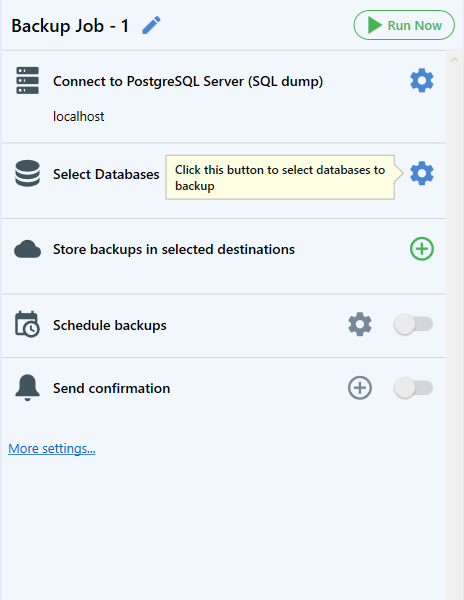Click the 'Schedule backups' label
The image size is (464, 600).
tap(110, 325)
